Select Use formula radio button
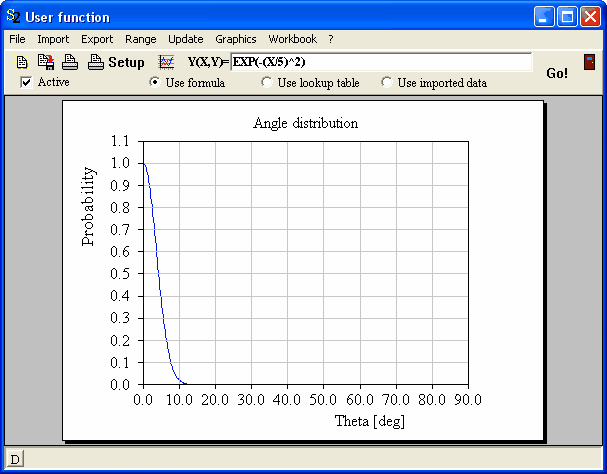 (154, 82)
